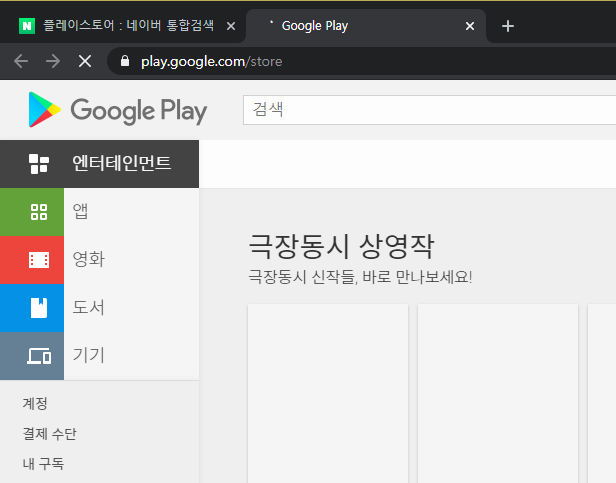Viewport: 616px width, 483px height.
Task: Close the 네이버 통합검색 tab
Action: point(231,26)
